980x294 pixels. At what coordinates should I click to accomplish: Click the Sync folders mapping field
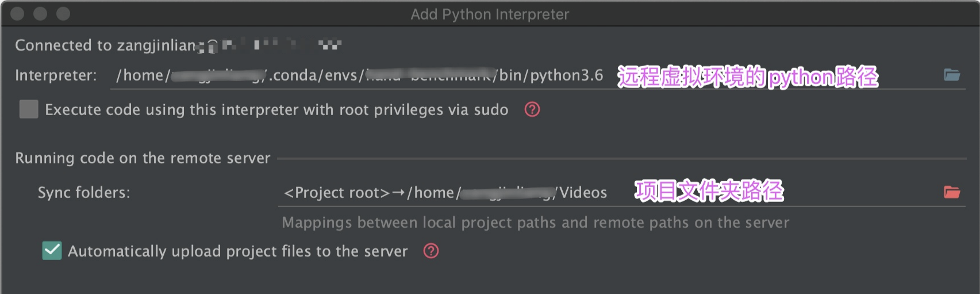(445, 193)
